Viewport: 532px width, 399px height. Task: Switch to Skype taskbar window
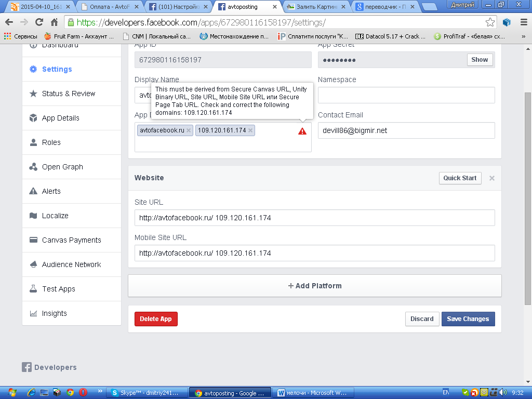click(147, 393)
